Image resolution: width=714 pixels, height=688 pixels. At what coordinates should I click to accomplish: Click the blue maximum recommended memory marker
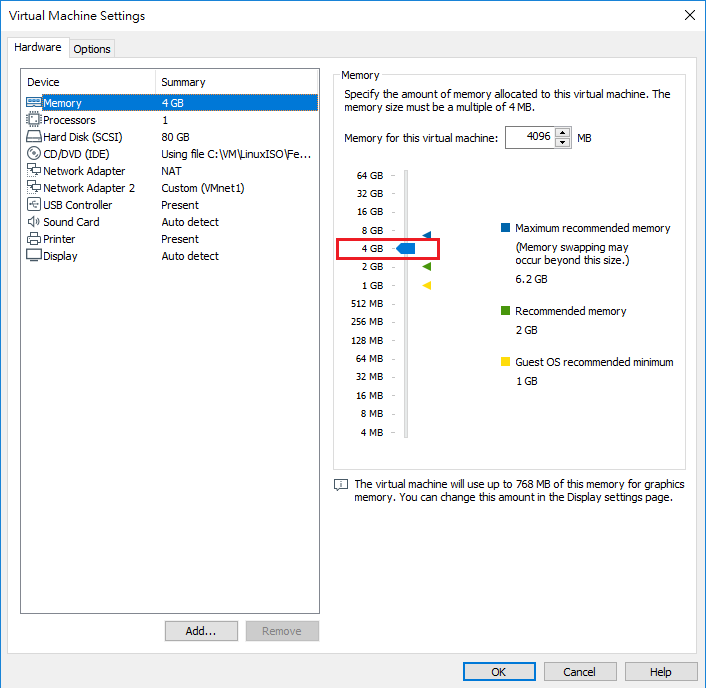(427, 234)
